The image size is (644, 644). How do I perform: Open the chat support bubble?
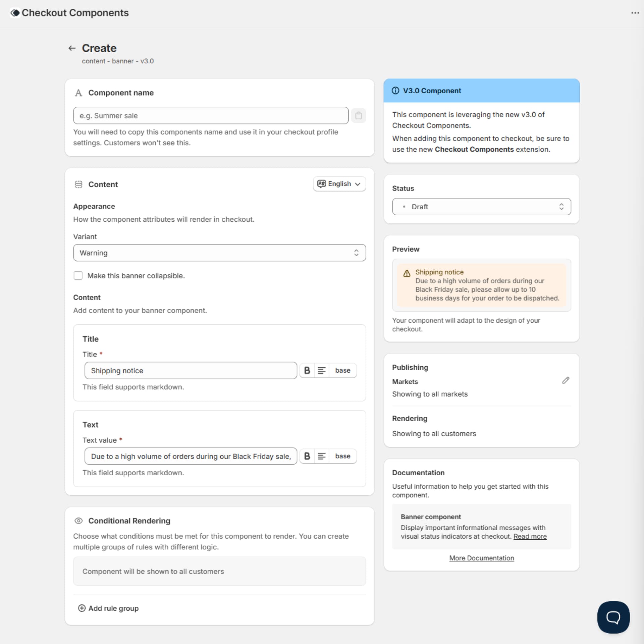coord(613,617)
